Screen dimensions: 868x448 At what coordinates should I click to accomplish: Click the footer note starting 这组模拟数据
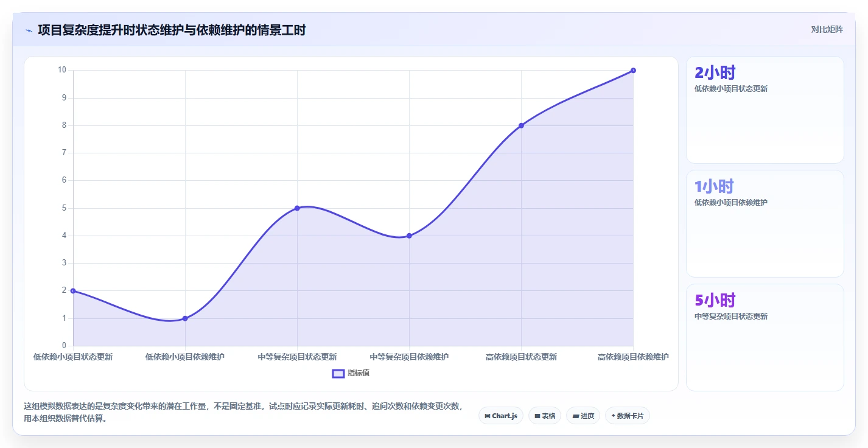coord(243,413)
